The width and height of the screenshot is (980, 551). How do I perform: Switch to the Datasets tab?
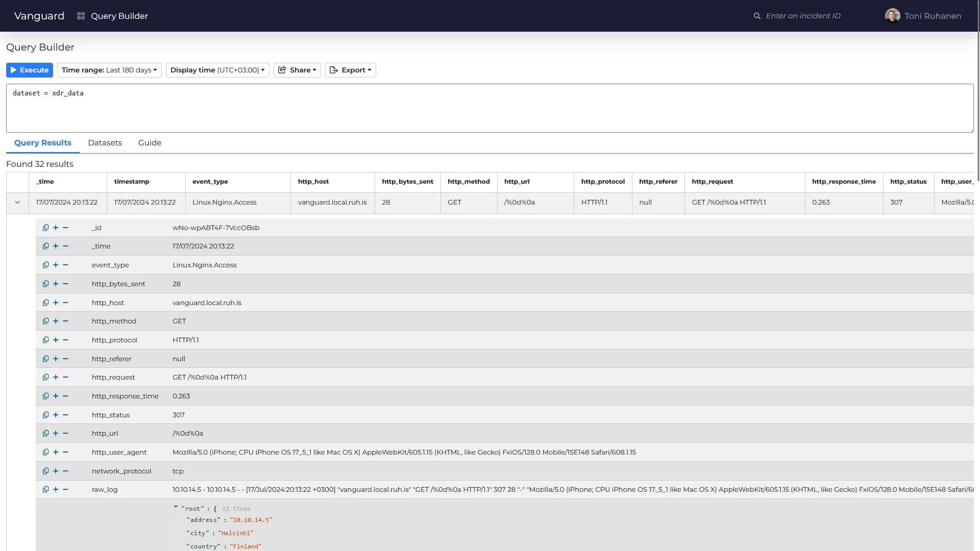pos(105,143)
